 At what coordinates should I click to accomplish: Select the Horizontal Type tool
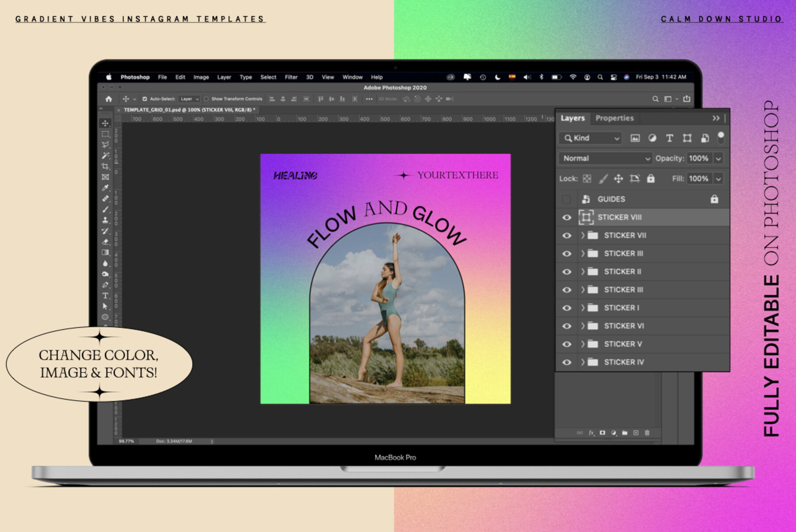pos(105,296)
